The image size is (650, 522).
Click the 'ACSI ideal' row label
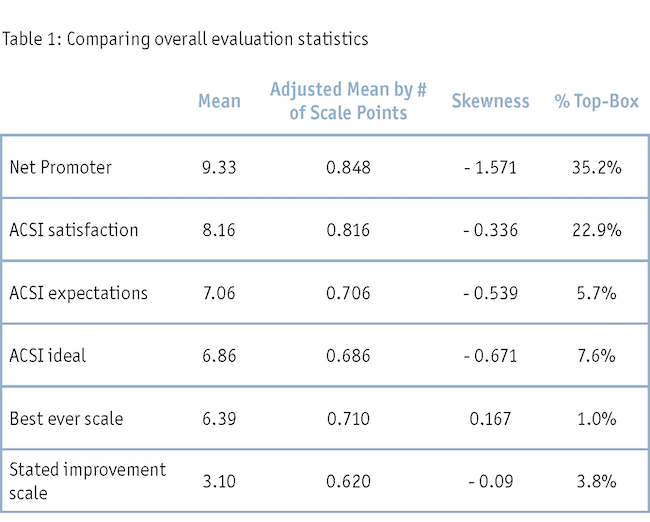pos(47,355)
